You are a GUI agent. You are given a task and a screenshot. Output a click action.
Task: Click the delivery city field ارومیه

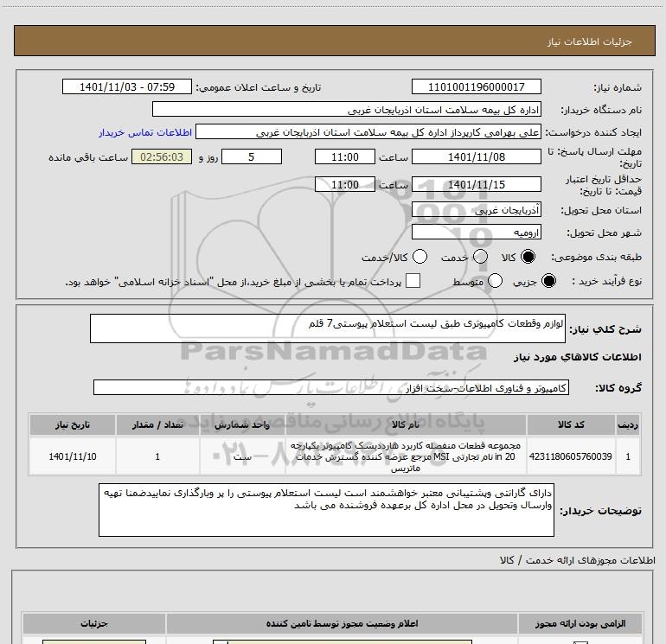tap(476, 233)
